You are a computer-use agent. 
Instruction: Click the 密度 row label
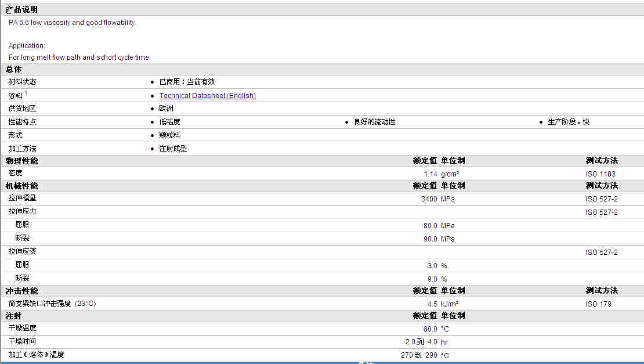pos(15,174)
